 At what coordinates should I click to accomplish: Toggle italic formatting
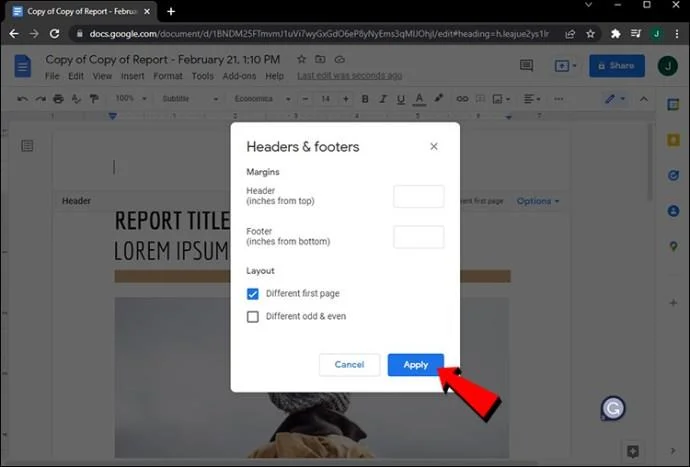(383, 99)
